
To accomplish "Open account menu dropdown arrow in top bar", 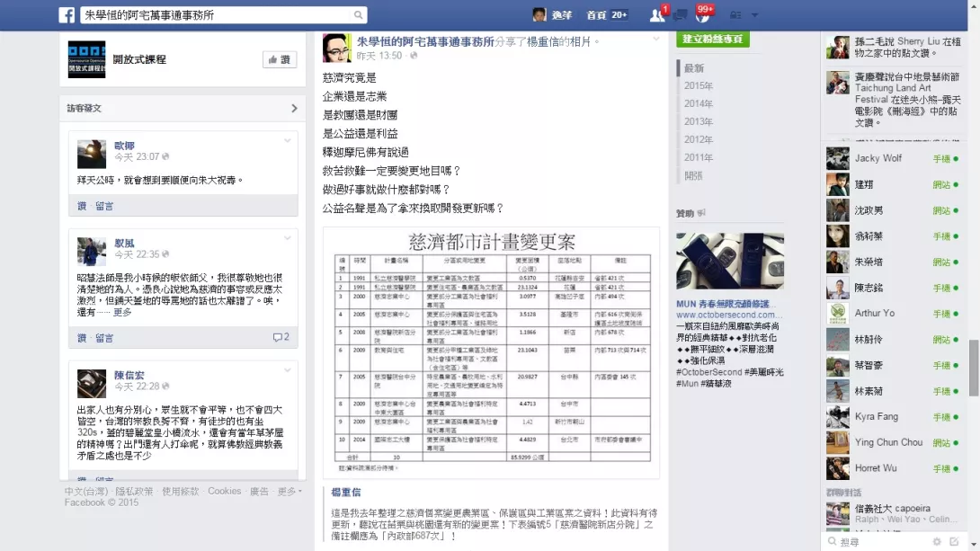I will click(754, 15).
